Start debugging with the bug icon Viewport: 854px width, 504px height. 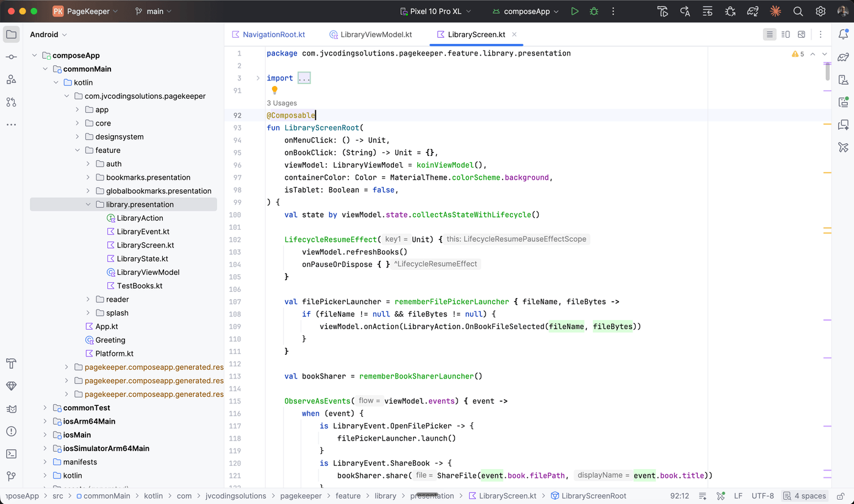(x=594, y=11)
